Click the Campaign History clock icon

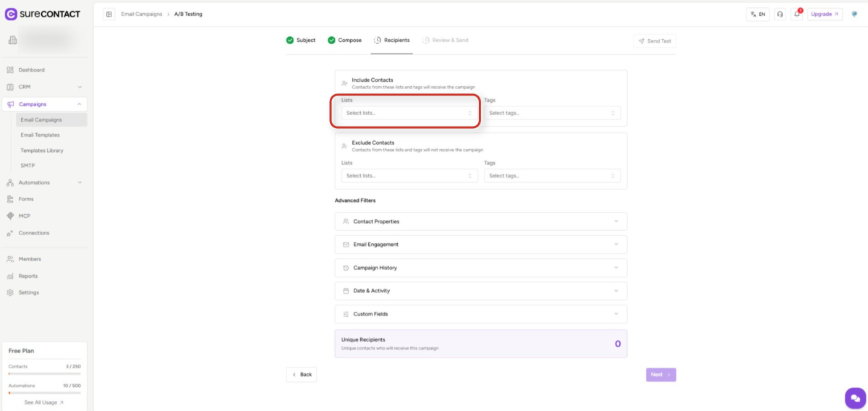click(346, 268)
